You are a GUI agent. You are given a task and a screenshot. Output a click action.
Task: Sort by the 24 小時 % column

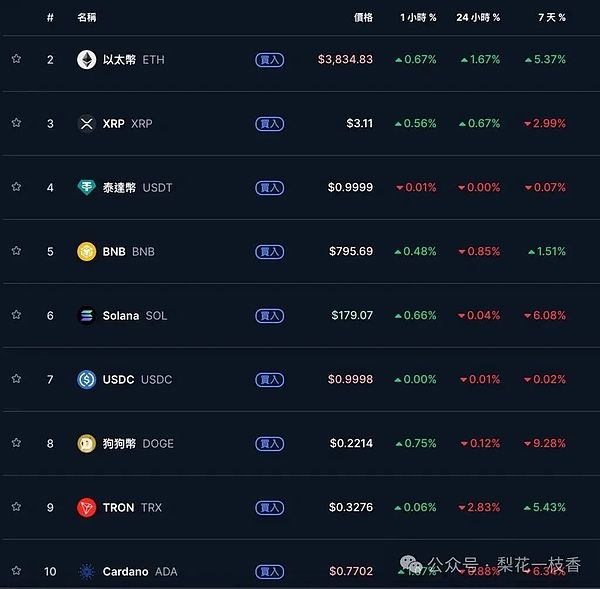click(478, 18)
